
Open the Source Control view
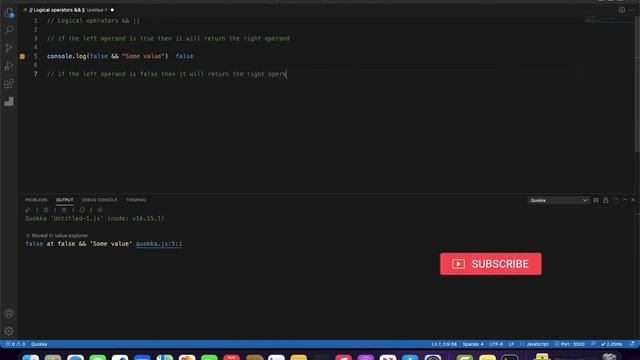point(9,48)
